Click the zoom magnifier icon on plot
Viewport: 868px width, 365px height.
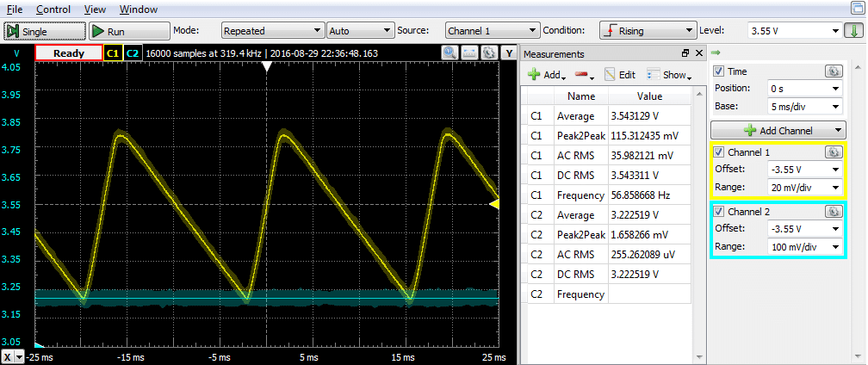[449, 53]
